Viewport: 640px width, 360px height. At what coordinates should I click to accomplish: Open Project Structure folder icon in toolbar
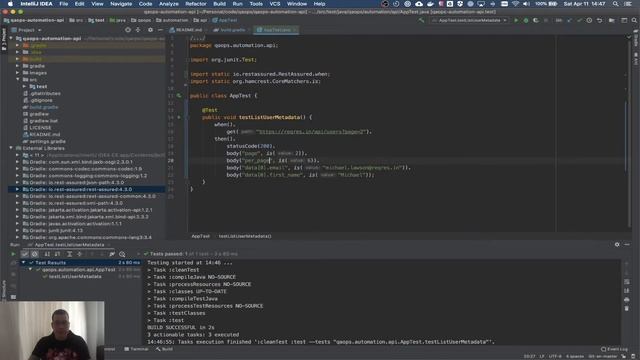[x=612, y=20]
